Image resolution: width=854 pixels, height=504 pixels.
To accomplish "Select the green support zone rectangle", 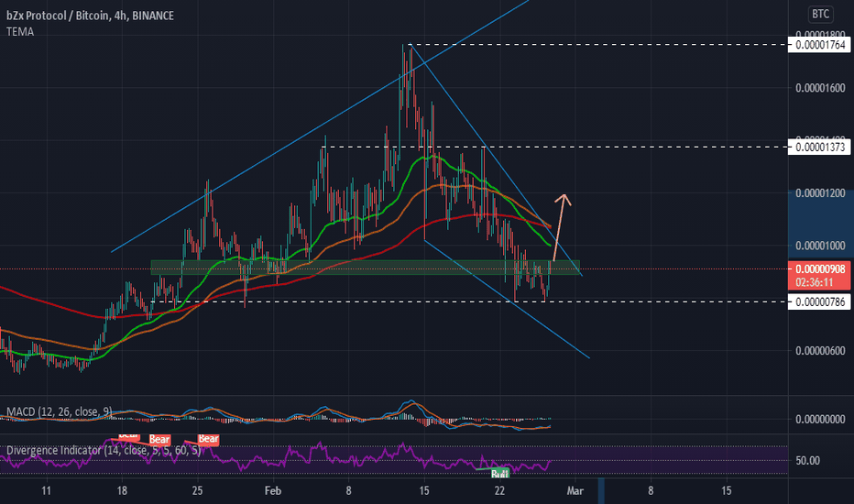I will (x=366, y=268).
